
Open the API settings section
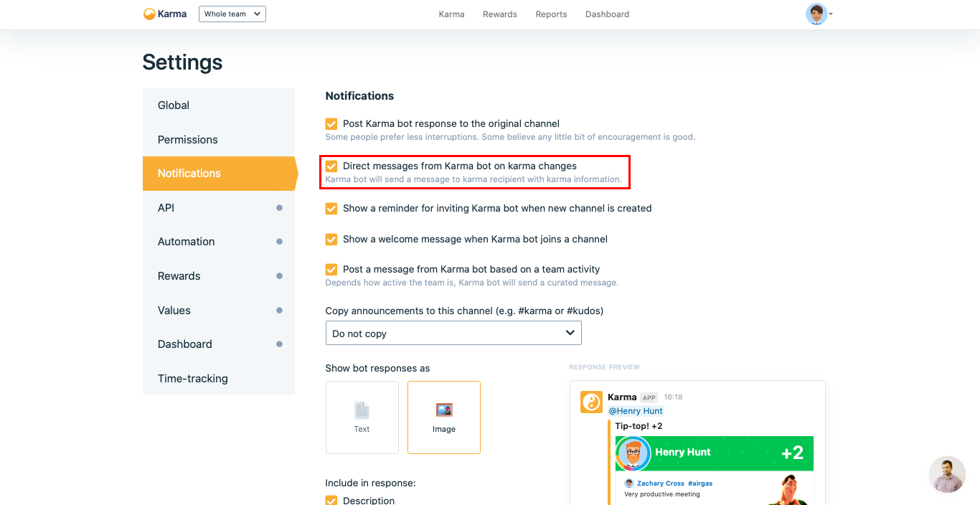click(219, 208)
